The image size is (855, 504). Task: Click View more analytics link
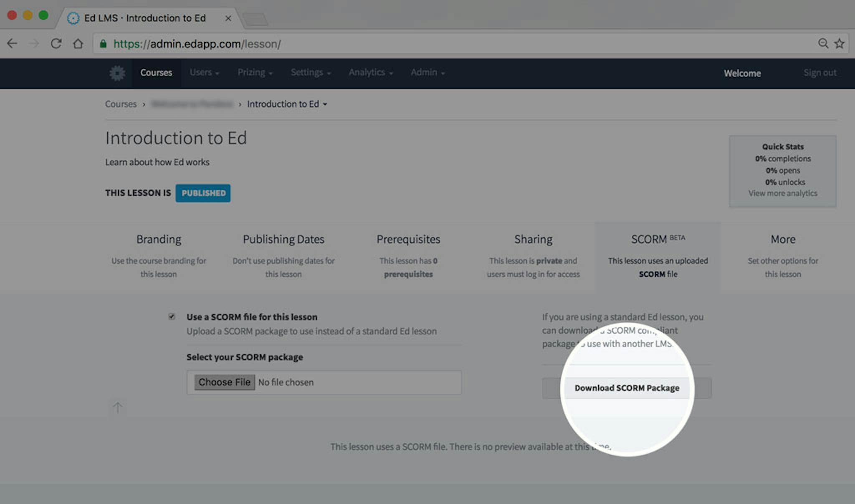click(782, 193)
